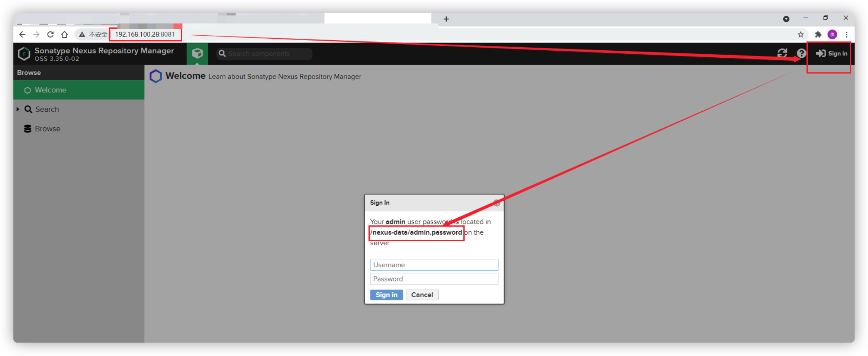This screenshot has height=356, width=868.
Task: Expand the Search tree node arrow
Action: [x=18, y=109]
